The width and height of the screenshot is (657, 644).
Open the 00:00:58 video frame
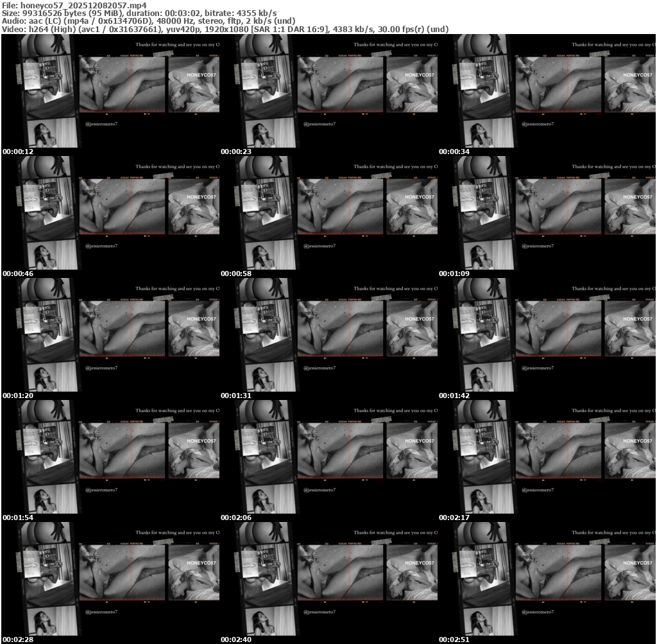(x=328, y=216)
